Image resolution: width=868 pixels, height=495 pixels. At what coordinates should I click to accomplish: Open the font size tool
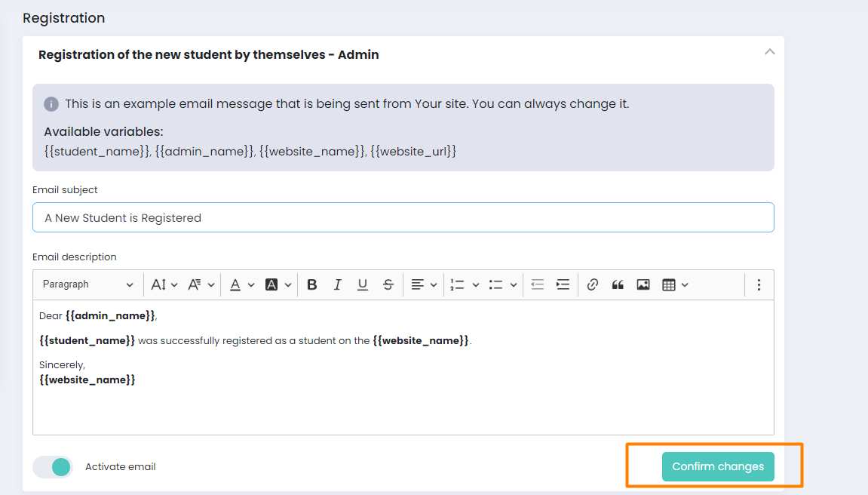point(158,284)
